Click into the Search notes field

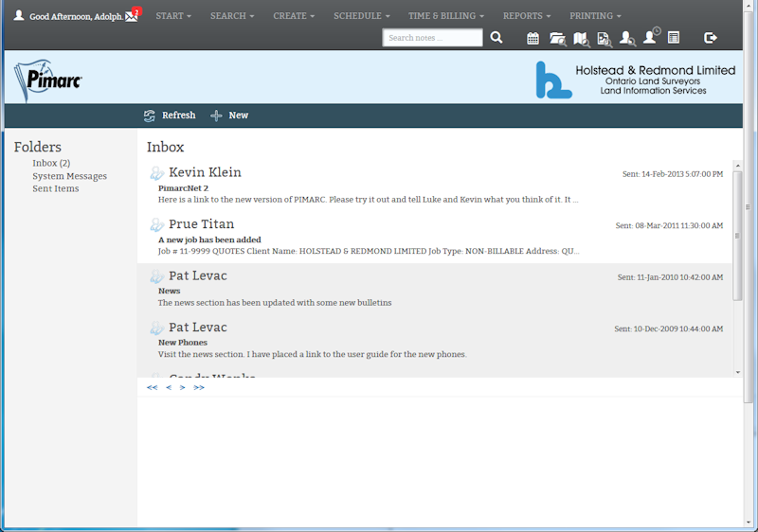coord(432,38)
